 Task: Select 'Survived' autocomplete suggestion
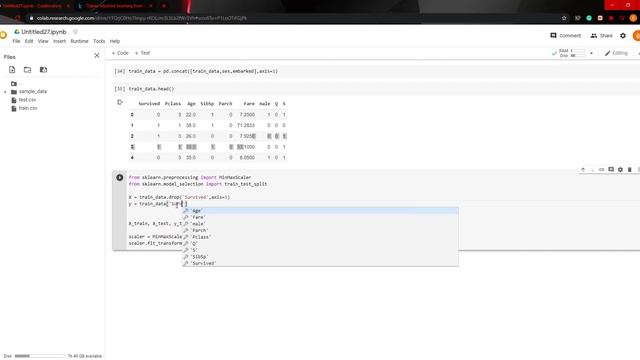point(320,263)
